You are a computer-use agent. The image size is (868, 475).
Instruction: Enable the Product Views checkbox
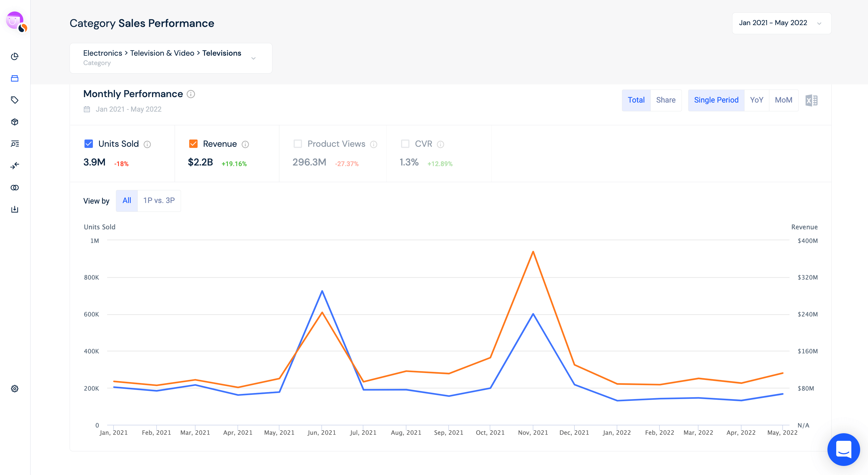[x=298, y=143]
